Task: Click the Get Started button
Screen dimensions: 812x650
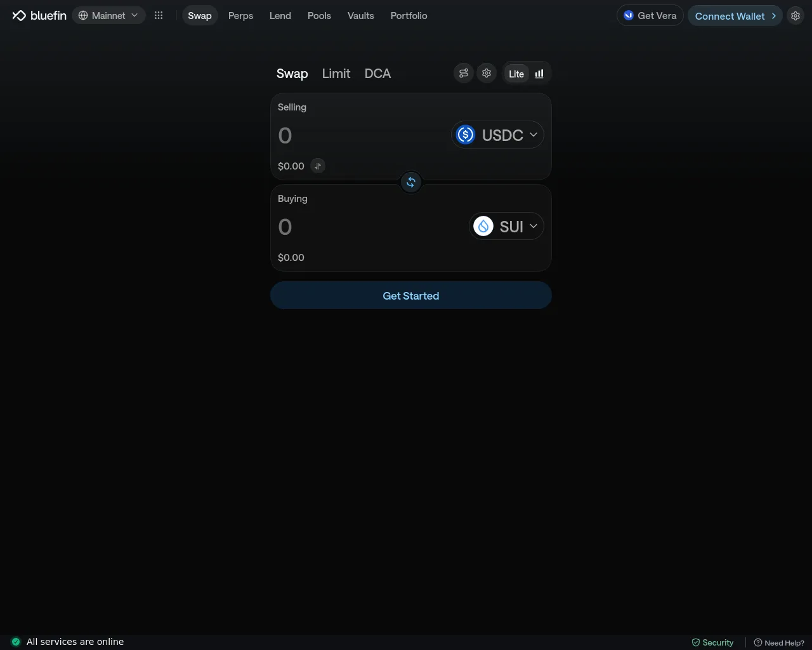Action: pyautogui.click(x=411, y=295)
